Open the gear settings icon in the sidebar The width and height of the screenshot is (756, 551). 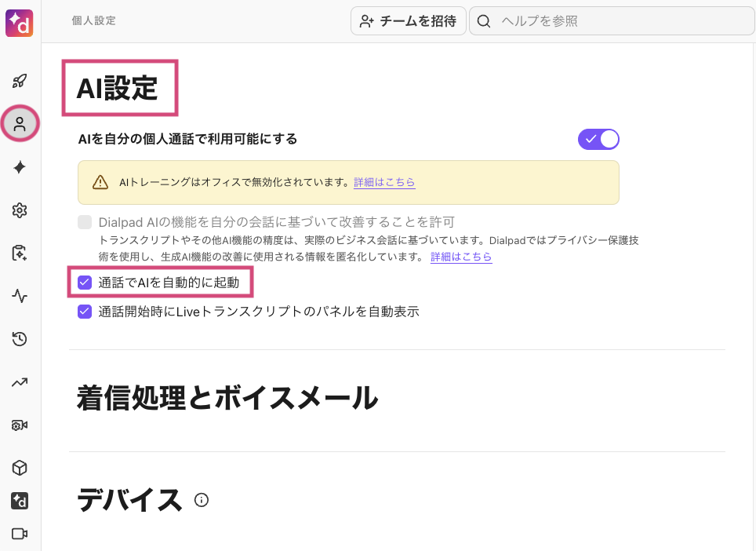20,210
